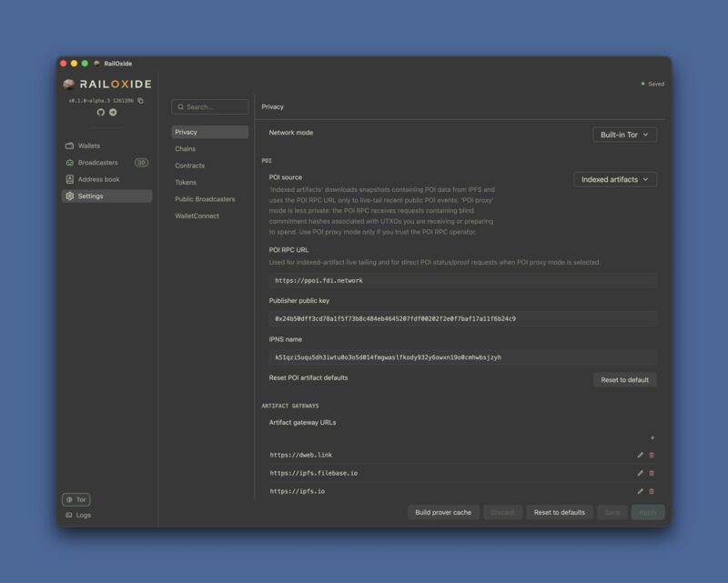Focus the settings Search field
728x583 pixels.
click(210, 106)
